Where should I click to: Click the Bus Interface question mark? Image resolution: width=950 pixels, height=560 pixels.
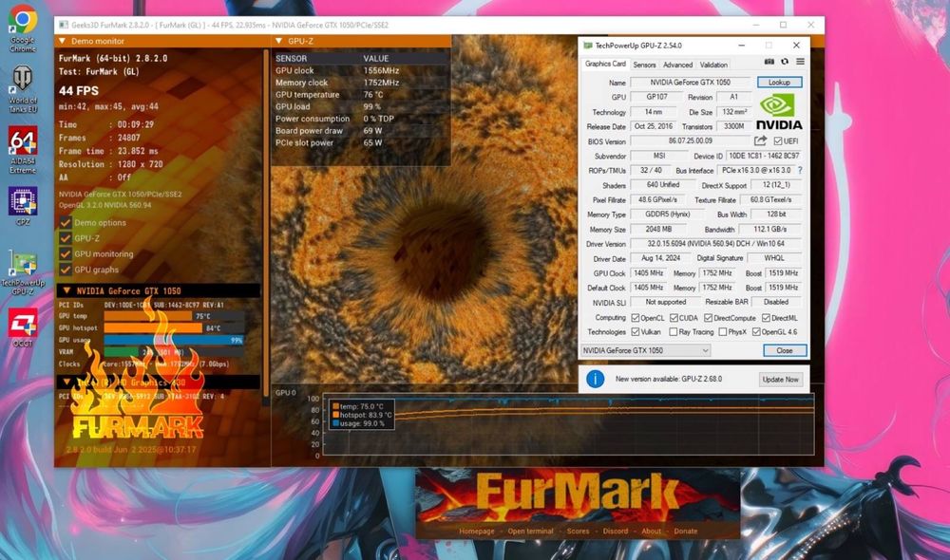[800, 170]
